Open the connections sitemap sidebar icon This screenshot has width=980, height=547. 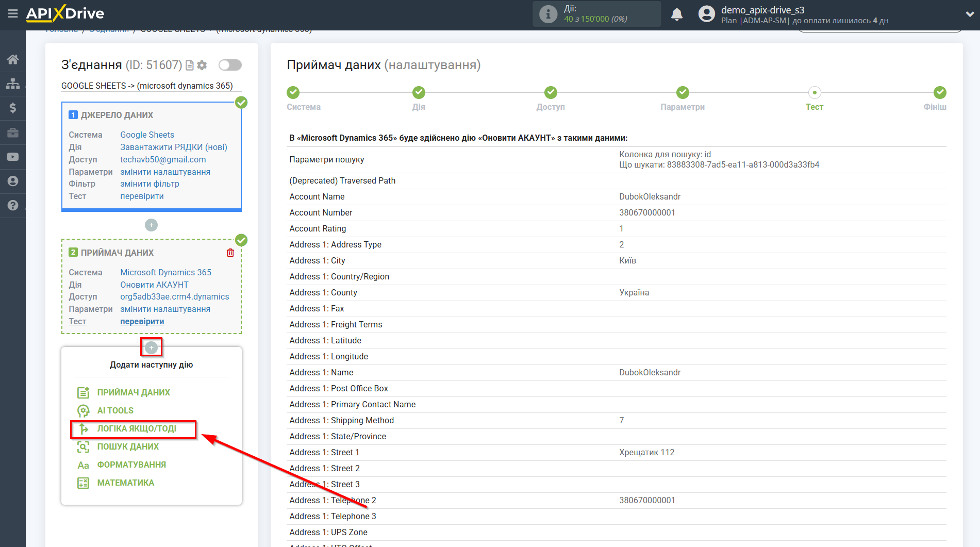point(13,84)
